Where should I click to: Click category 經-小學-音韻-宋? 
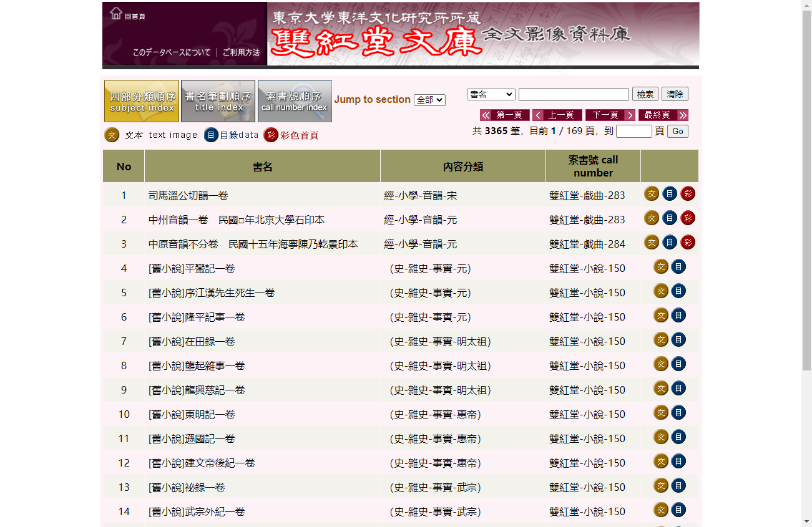[x=421, y=195]
